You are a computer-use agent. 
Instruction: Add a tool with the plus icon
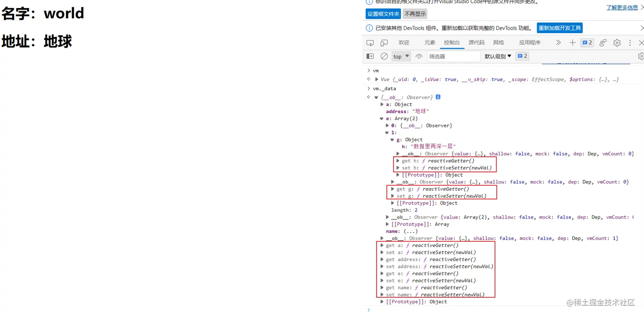572,43
